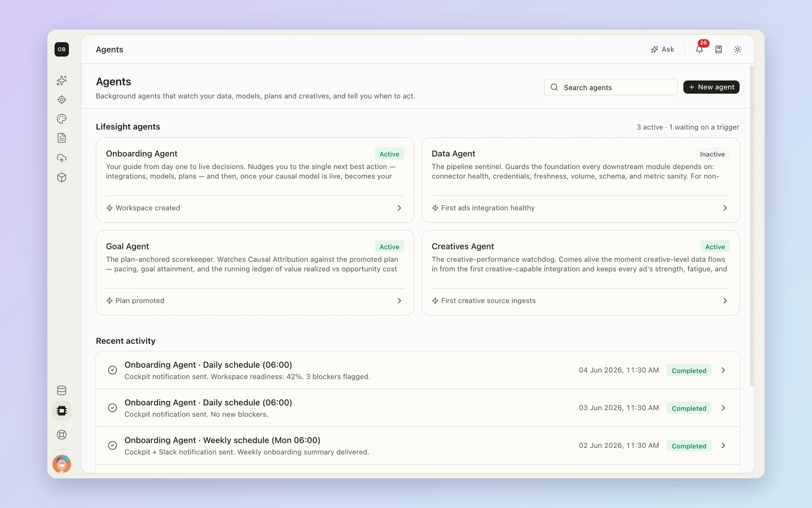
Task: Open the target crosshair sidebar icon
Action: point(62,100)
